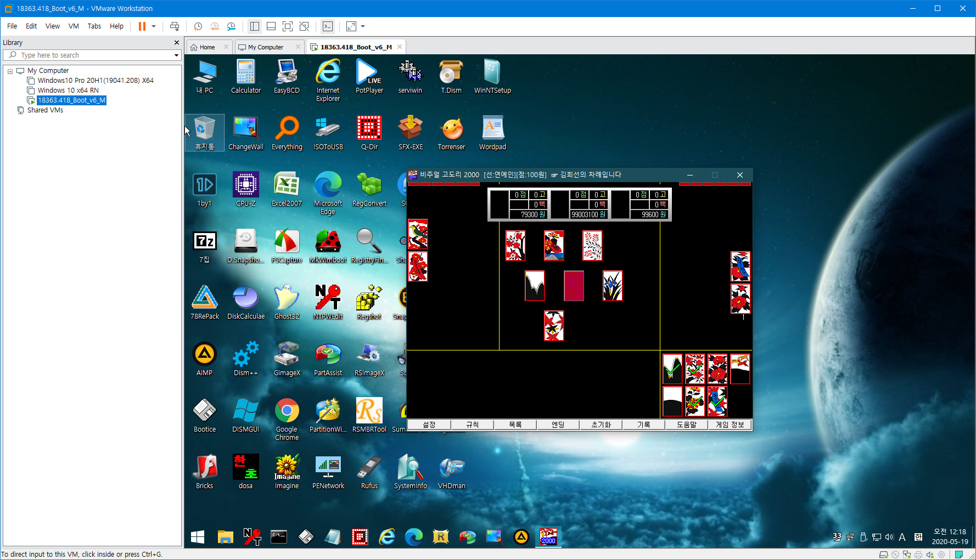
Task: Click the 초기화 button in the game
Action: tap(601, 425)
